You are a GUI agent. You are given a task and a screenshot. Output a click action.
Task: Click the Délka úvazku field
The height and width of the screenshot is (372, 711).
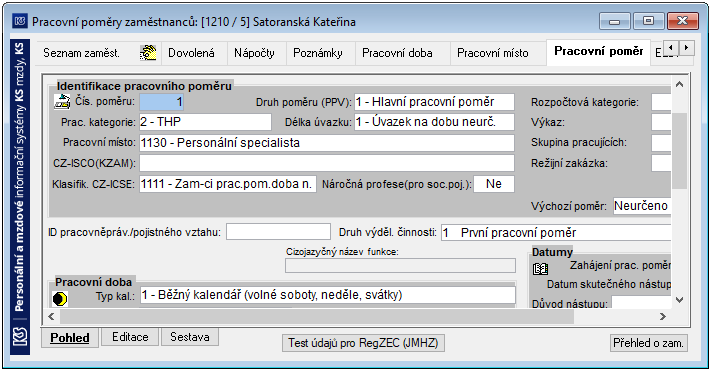tap(434, 122)
